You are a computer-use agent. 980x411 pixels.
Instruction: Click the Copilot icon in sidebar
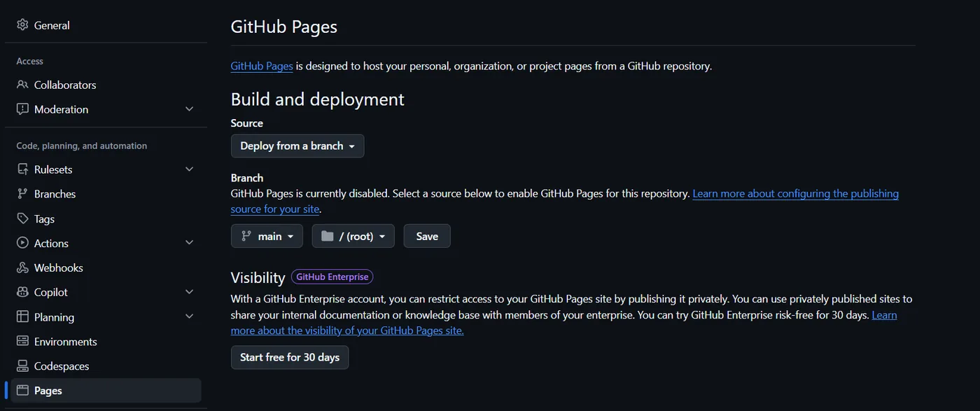coord(22,292)
